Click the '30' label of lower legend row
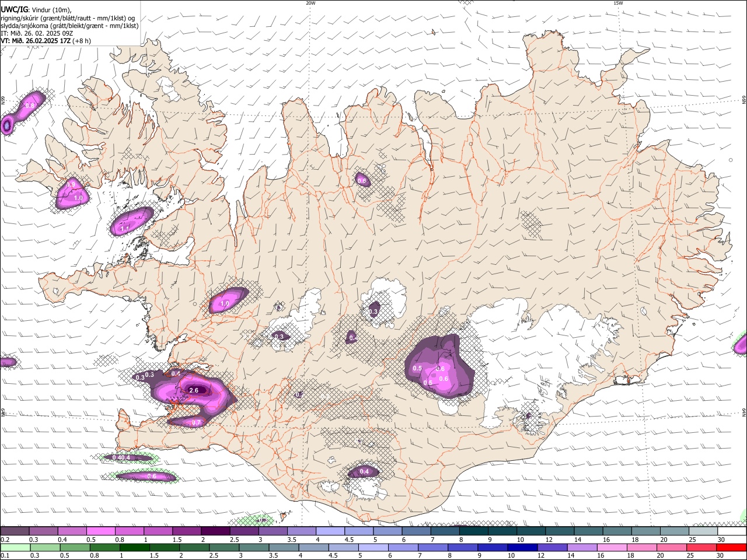Viewport: 747px width, 560px height. point(721,556)
